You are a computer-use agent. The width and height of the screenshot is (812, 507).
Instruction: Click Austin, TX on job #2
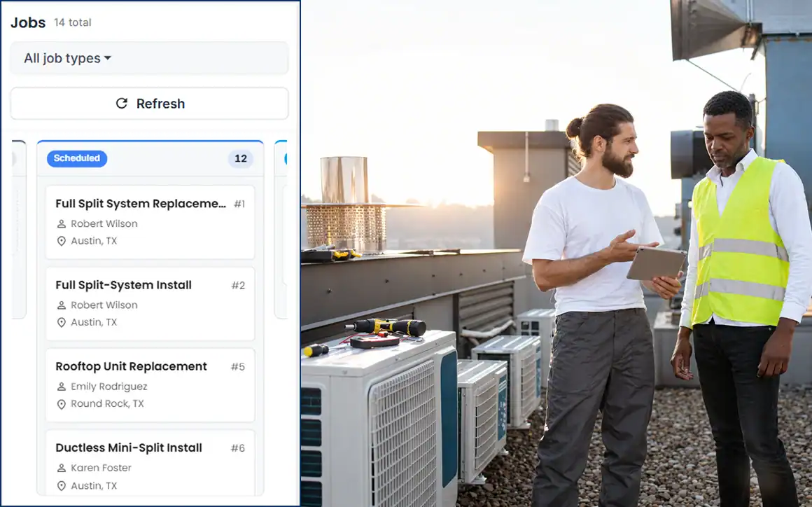coord(94,322)
